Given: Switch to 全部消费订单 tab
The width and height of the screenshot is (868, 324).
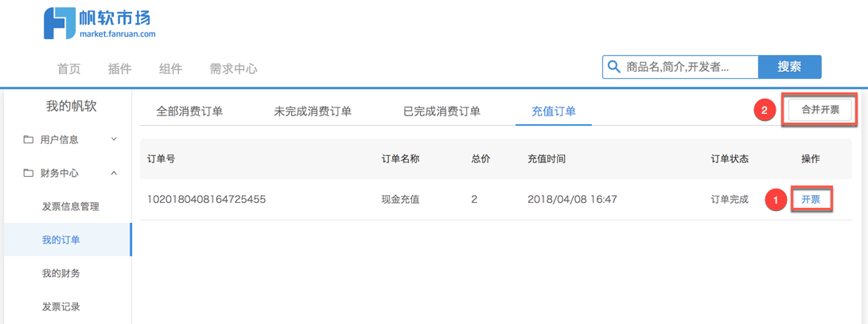Looking at the screenshot, I should pos(189,111).
